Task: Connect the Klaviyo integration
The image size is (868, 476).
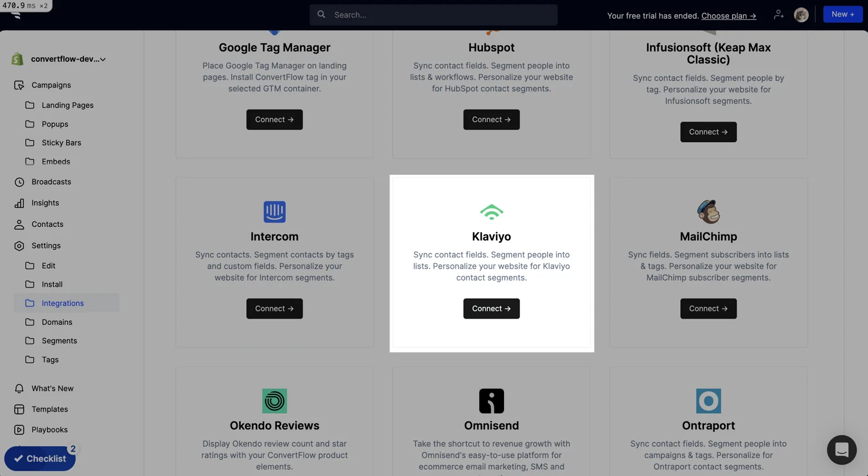Action: point(492,308)
